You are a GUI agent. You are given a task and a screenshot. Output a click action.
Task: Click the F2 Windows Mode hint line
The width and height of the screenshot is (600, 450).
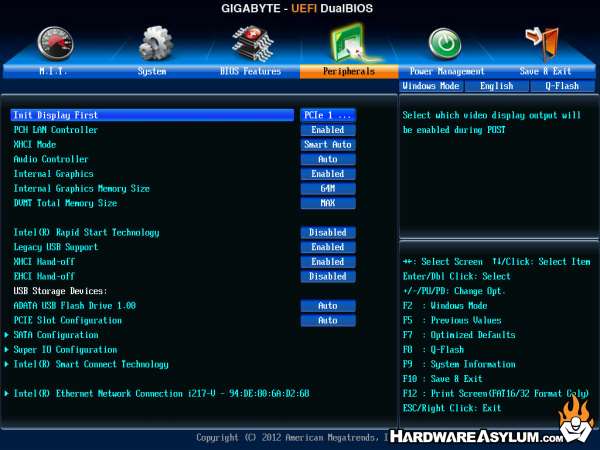[445, 306]
